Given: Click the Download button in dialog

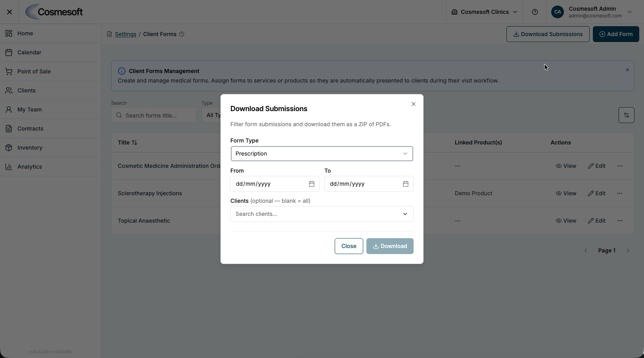Looking at the screenshot, I should (x=390, y=246).
